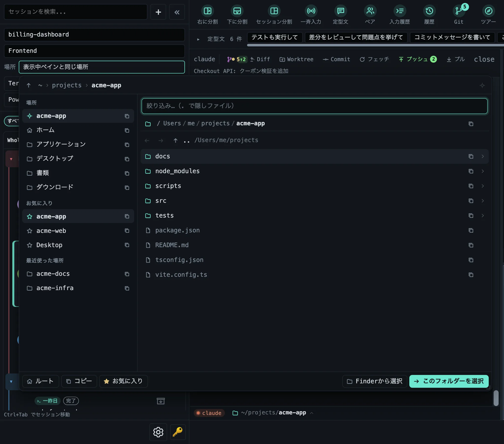Click Finderから選択 button
The image size is (504, 444).
[375, 381]
